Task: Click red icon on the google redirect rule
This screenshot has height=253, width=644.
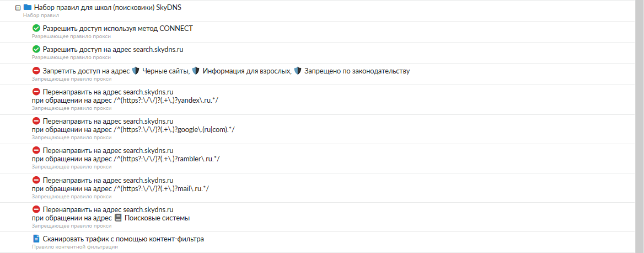Action: point(36,121)
